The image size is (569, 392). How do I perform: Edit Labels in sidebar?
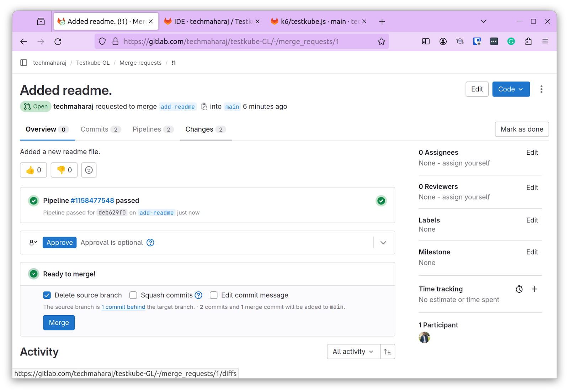[532, 220]
